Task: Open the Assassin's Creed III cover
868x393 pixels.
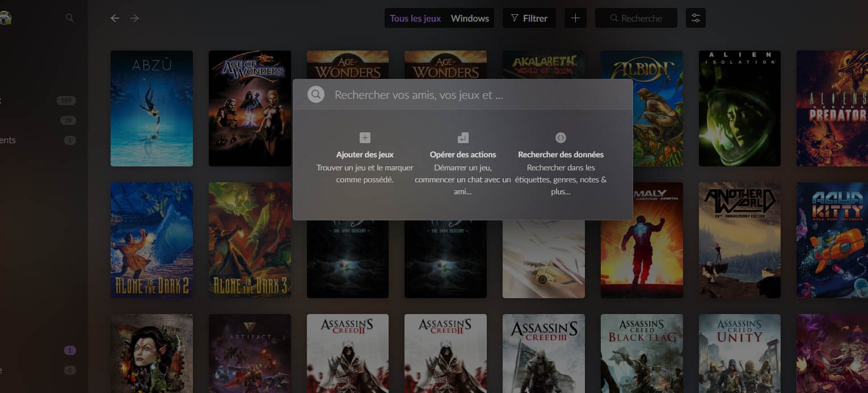Action: point(543,353)
